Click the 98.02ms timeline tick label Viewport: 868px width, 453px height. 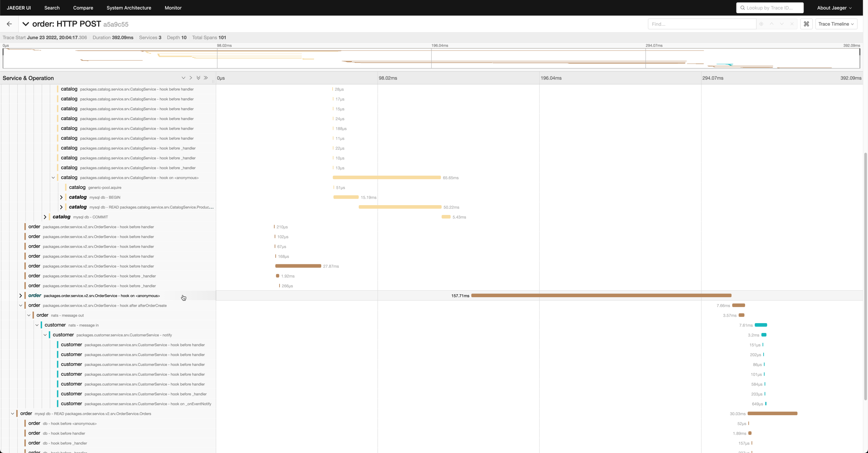coord(388,78)
